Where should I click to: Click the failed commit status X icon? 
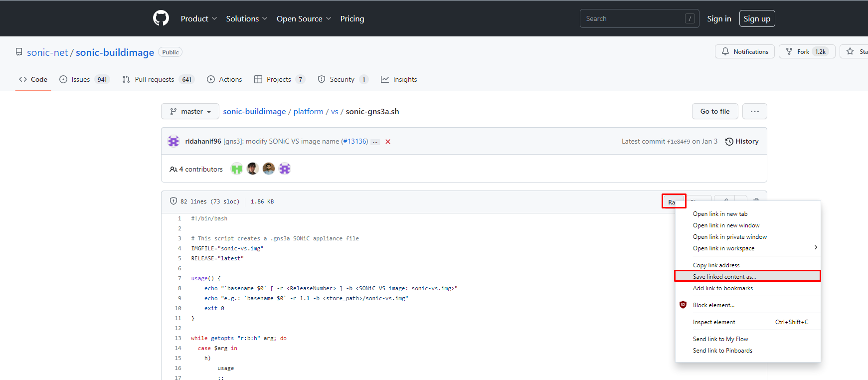click(388, 142)
